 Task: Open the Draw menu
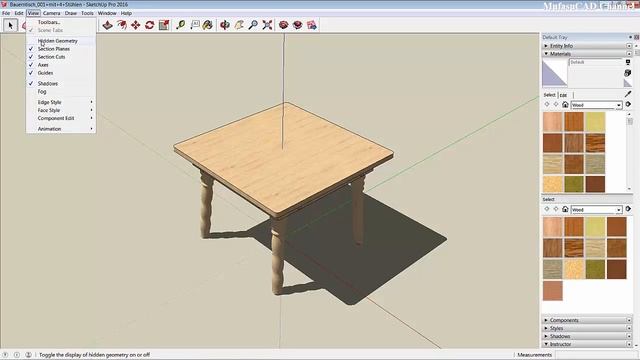(71, 13)
